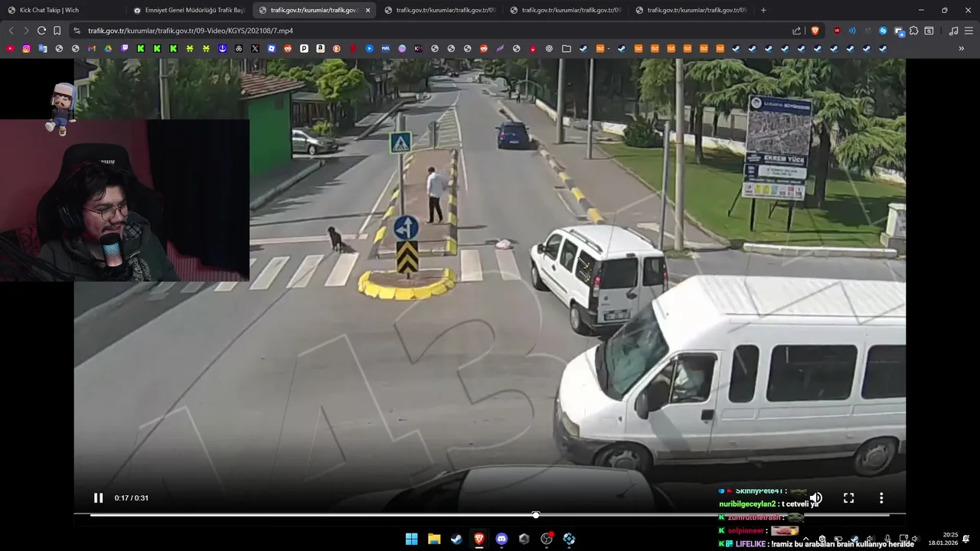
Task: Share this page with the share icon
Action: (x=796, y=31)
